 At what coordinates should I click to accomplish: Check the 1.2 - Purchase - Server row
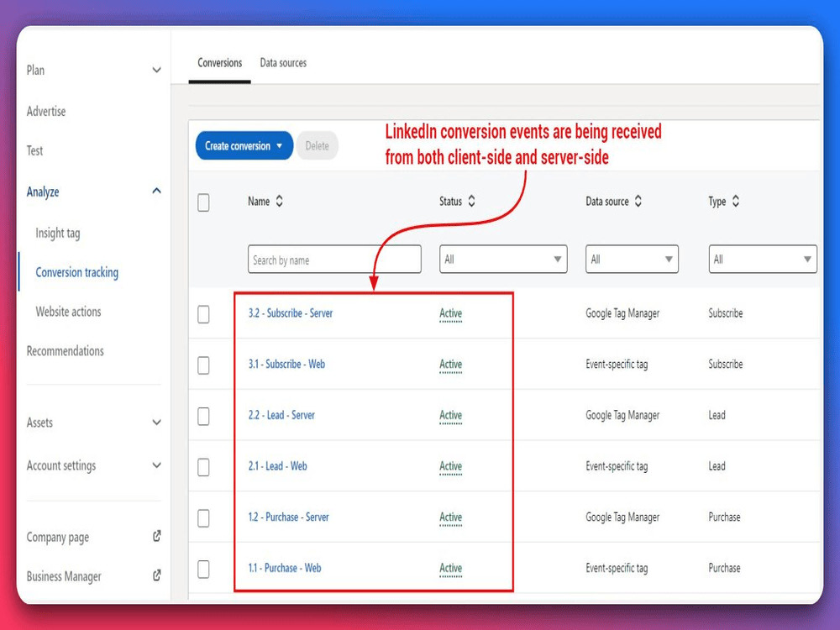[x=203, y=518]
